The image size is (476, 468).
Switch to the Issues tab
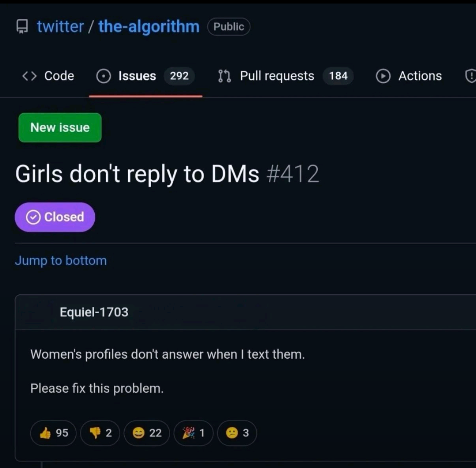pos(137,76)
